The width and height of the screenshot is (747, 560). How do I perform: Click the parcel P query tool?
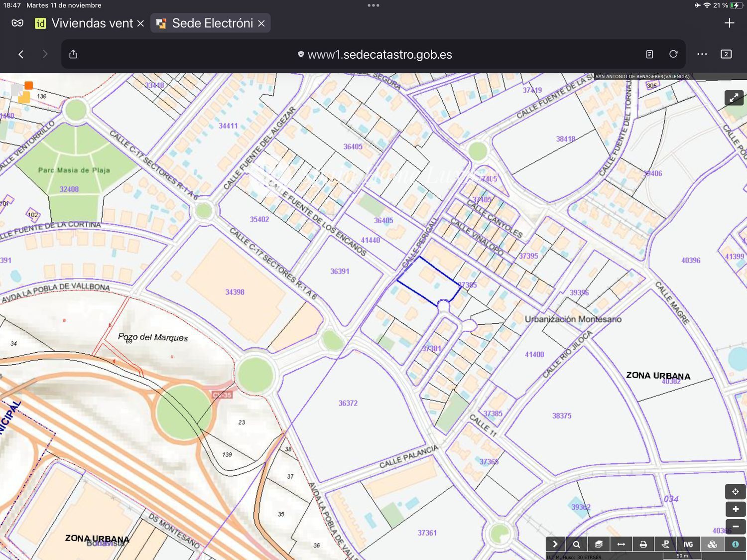(665, 544)
